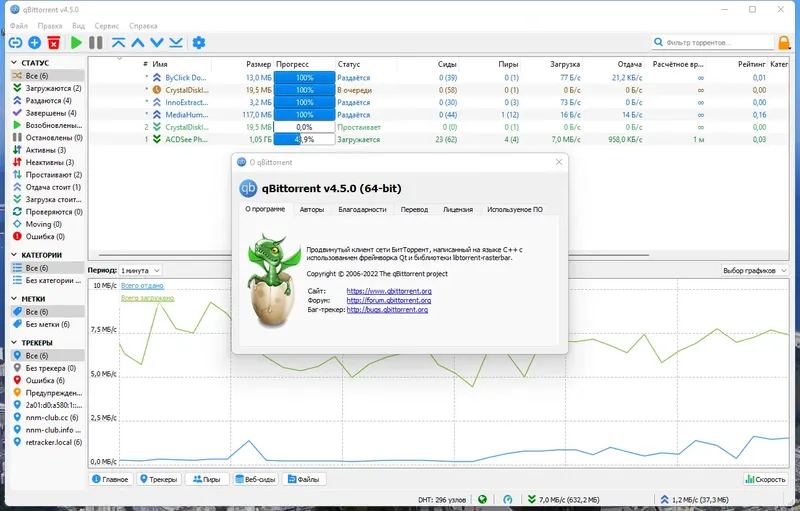Select nnm-club.cc (6) tracker

tap(47, 418)
